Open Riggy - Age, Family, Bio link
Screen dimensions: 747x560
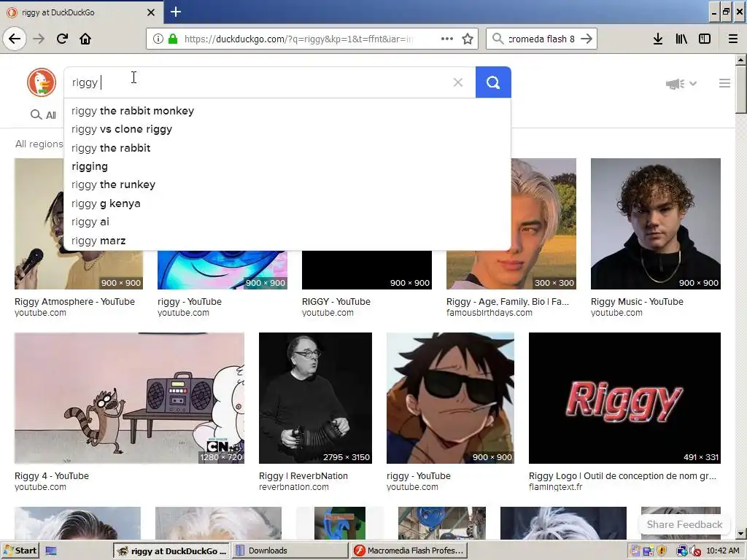coord(508,301)
